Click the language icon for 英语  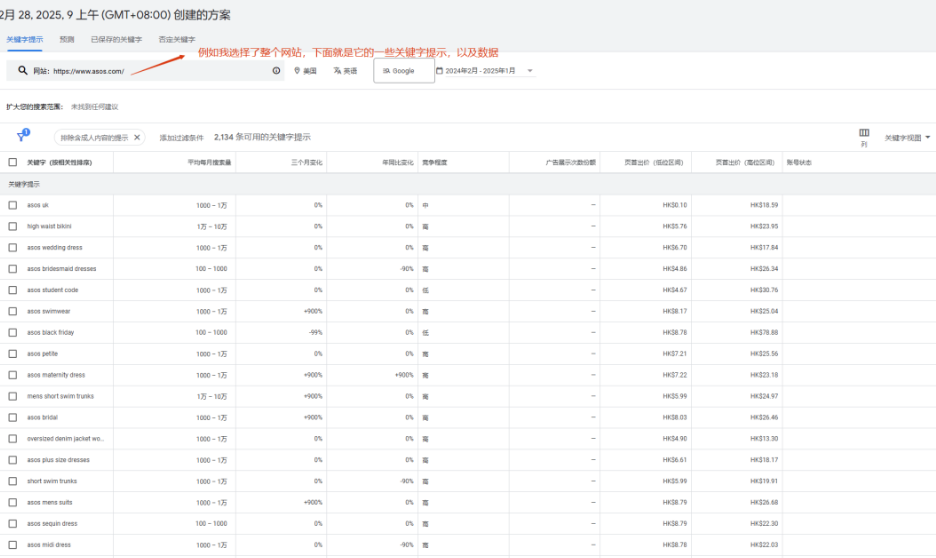[338, 71]
